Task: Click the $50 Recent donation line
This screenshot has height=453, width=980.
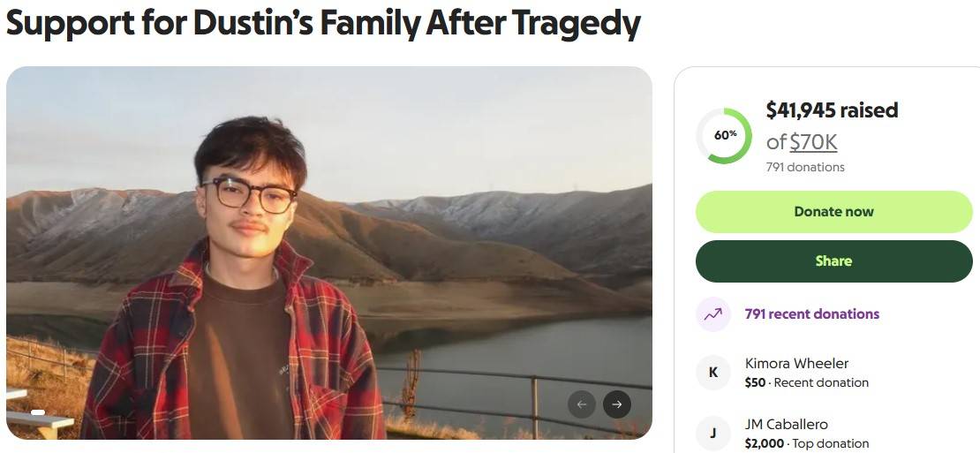Action: click(x=806, y=382)
